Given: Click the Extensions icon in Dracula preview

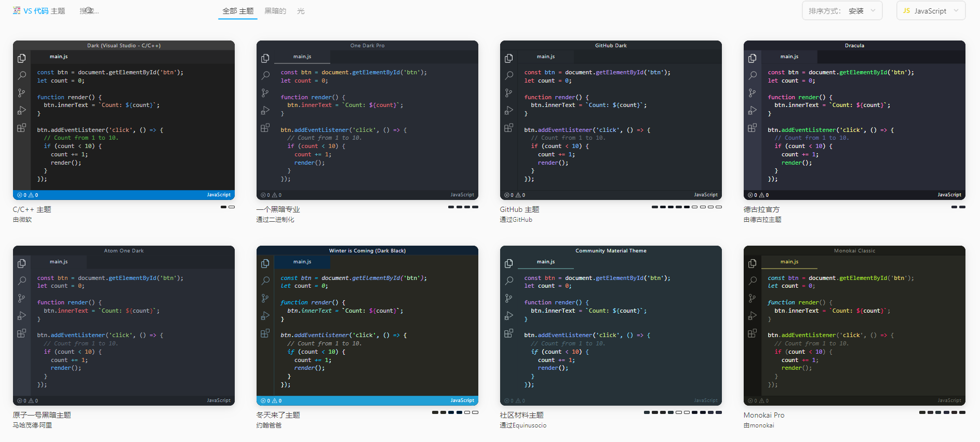Looking at the screenshot, I should click(752, 128).
